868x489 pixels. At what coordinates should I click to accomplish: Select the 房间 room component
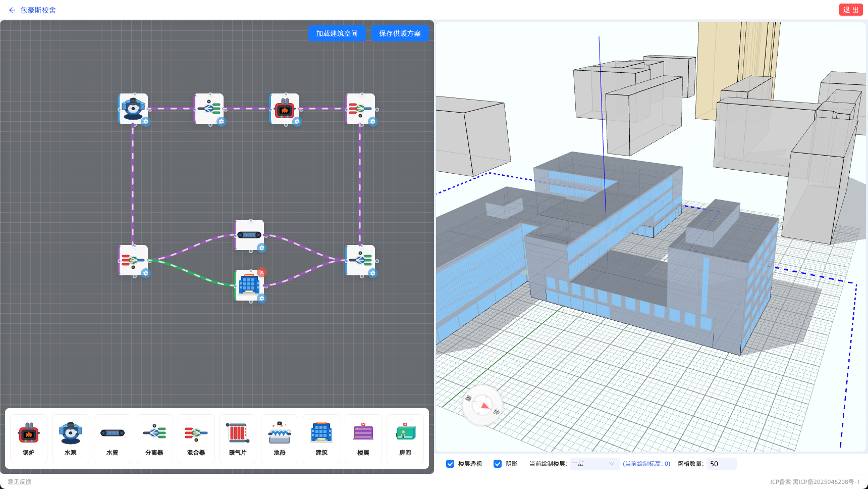[405, 439]
